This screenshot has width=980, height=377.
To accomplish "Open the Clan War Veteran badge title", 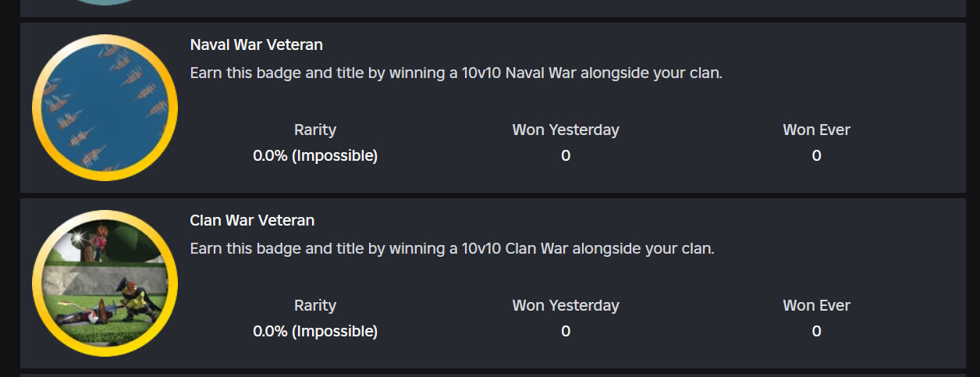I will tap(252, 220).
